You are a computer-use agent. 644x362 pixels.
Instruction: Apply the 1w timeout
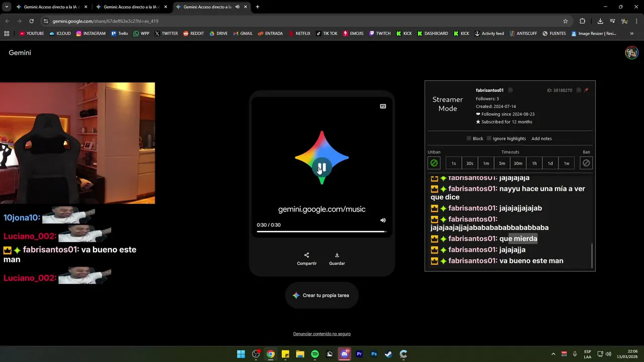(x=567, y=163)
